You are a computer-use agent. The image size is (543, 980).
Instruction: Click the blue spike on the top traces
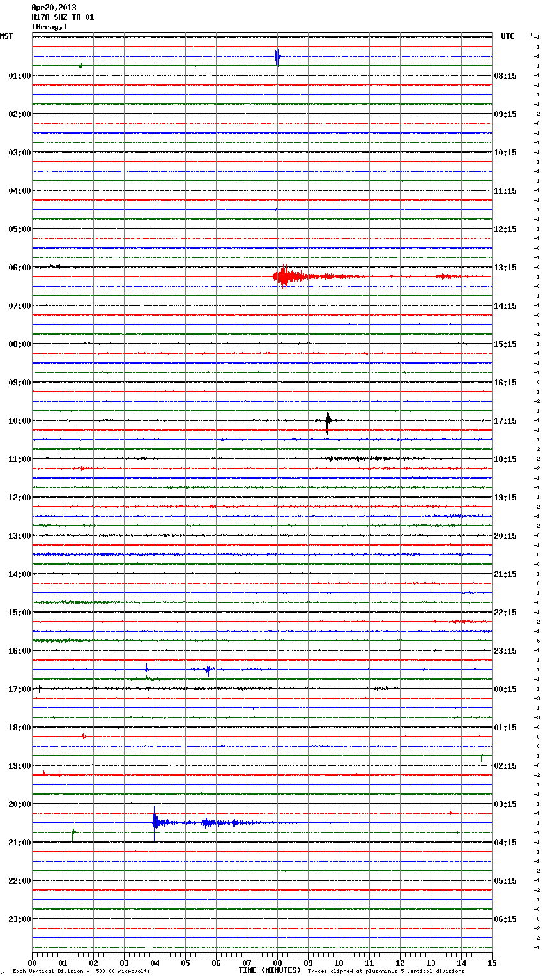tap(277, 57)
